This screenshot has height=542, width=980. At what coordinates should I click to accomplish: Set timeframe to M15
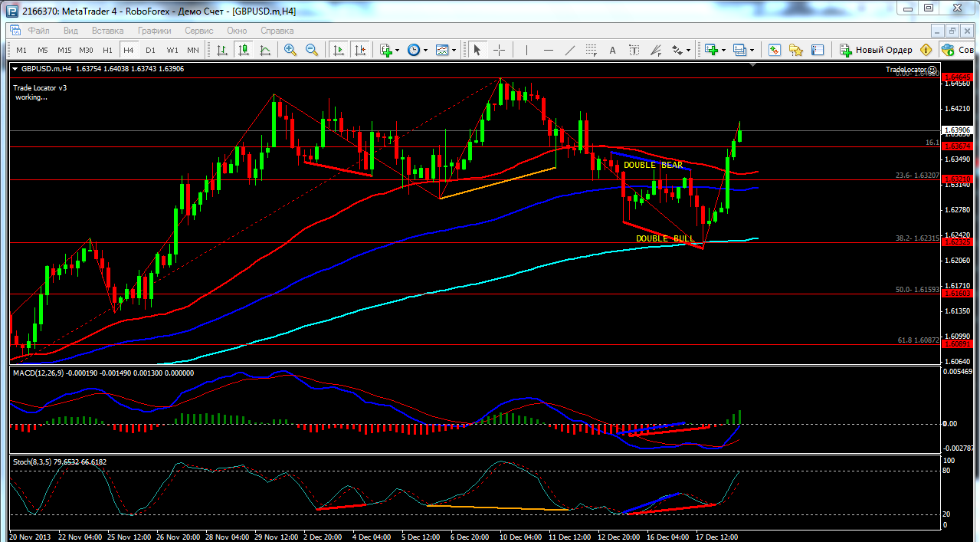pyautogui.click(x=64, y=50)
